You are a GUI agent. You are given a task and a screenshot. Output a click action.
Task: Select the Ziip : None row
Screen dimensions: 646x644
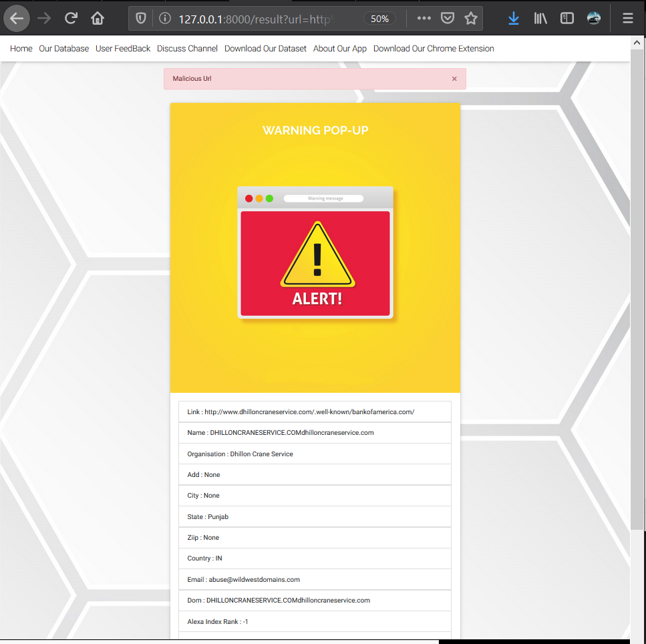coord(315,537)
